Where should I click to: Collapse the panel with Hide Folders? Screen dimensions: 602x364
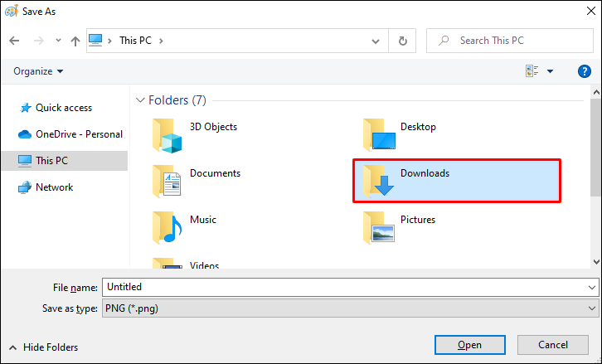(x=43, y=347)
